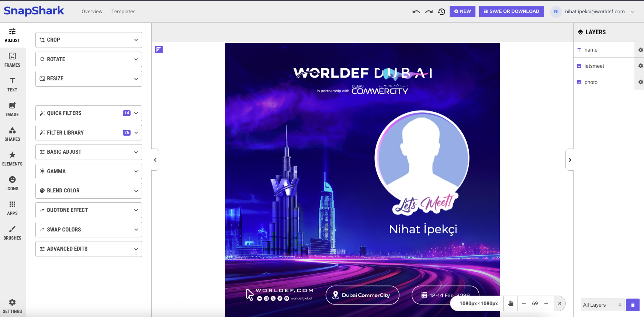
Task: Expand the Resize dropdown
Action: click(89, 79)
